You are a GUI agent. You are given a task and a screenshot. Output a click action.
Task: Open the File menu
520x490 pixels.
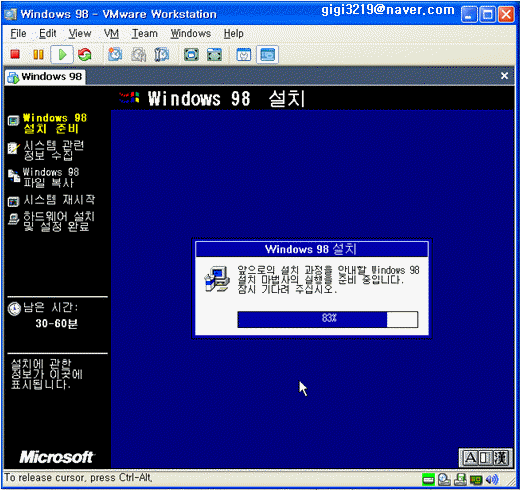pyautogui.click(x=18, y=33)
